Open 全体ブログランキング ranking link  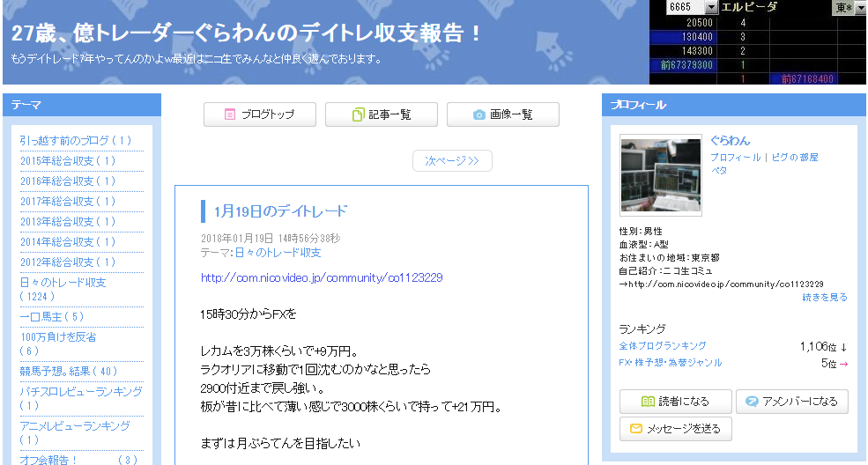click(x=662, y=346)
